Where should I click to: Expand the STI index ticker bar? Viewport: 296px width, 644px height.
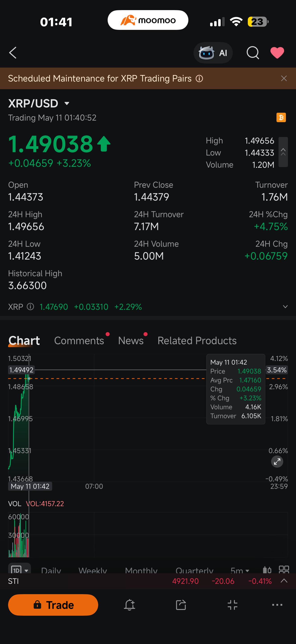284,581
